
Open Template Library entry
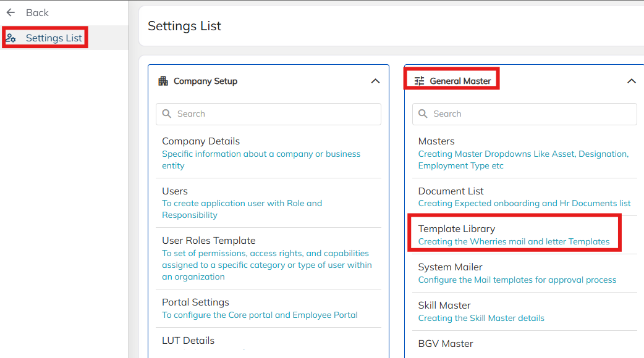[457, 229]
